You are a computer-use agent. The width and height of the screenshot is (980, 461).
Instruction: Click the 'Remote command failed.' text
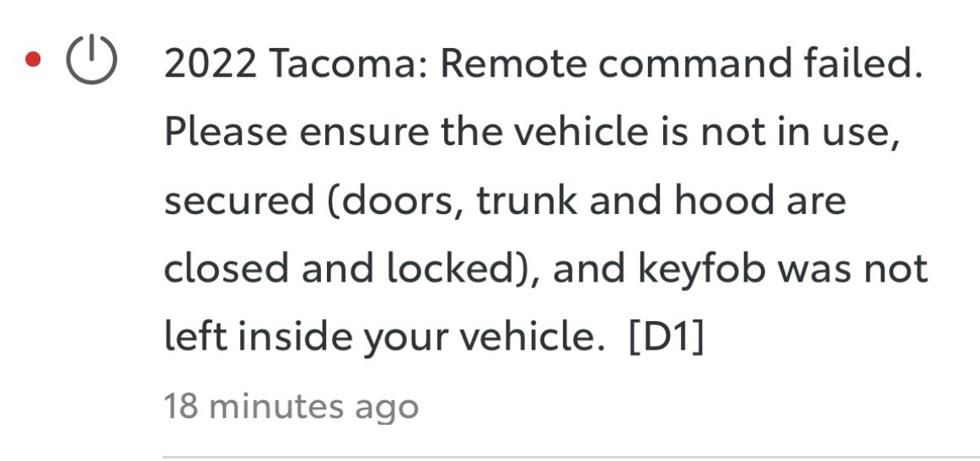coord(681,64)
